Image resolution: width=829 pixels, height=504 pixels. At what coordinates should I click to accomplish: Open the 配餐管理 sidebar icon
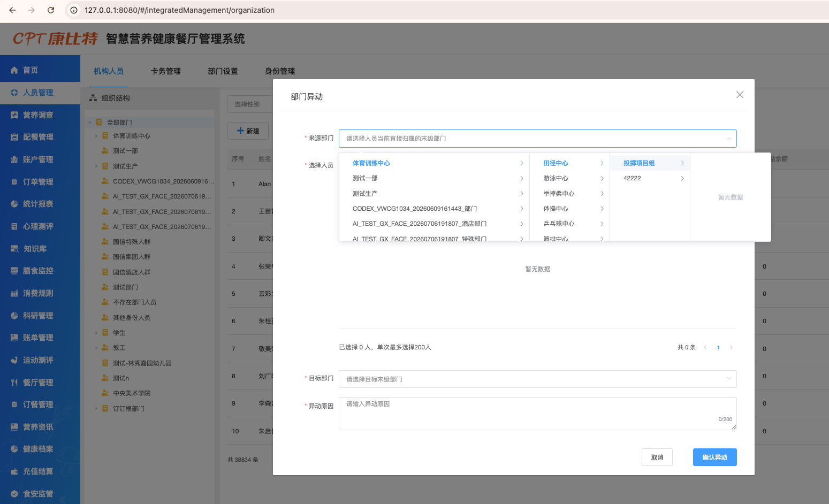point(14,137)
